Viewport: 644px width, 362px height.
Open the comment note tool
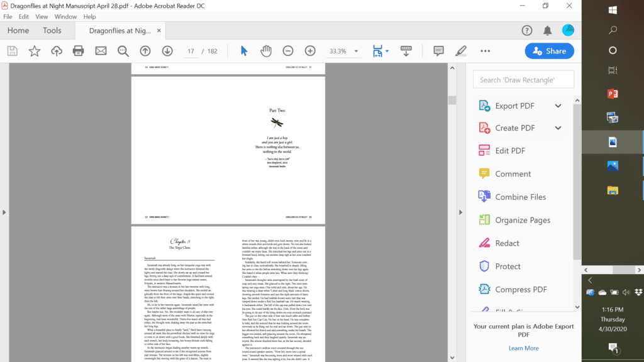pos(438,51)
